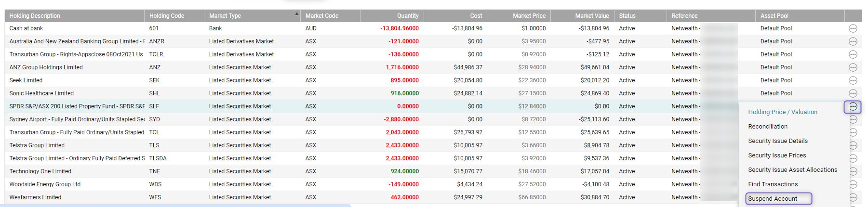Viewport: 868px width, 207px height.
Task: Open the $3.66000 price link for TLS
Action: click(534, 145)
